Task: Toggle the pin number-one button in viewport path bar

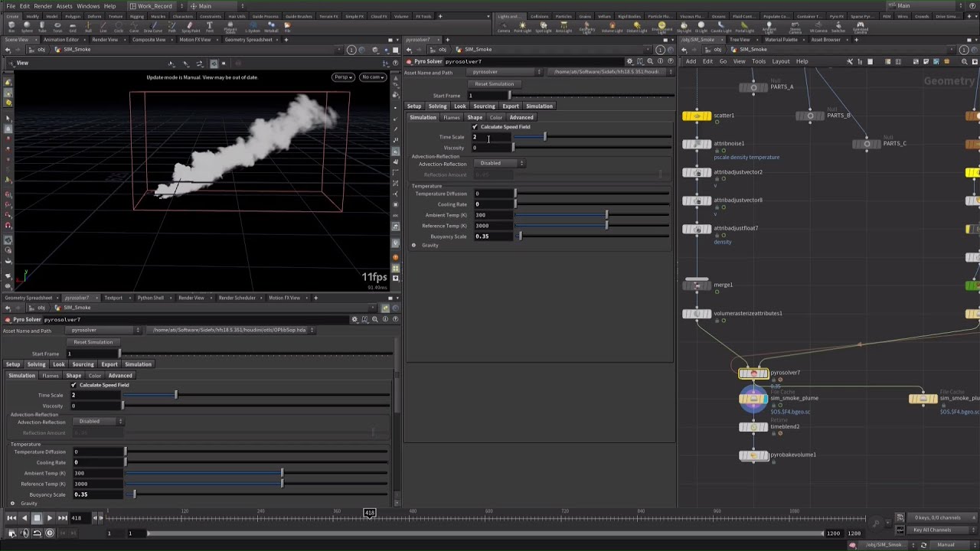Action: pyautogui.click(x=352, y=50)
